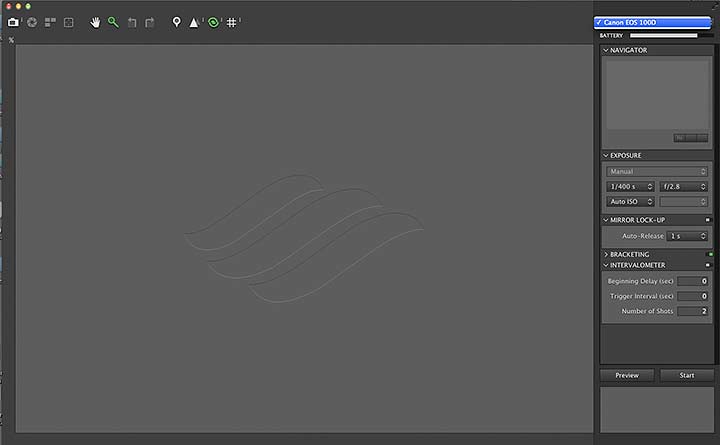Screen dimensions: 720x445
Task: Collapse the Mirror Lock-Up panel
Action: point(606,220)
